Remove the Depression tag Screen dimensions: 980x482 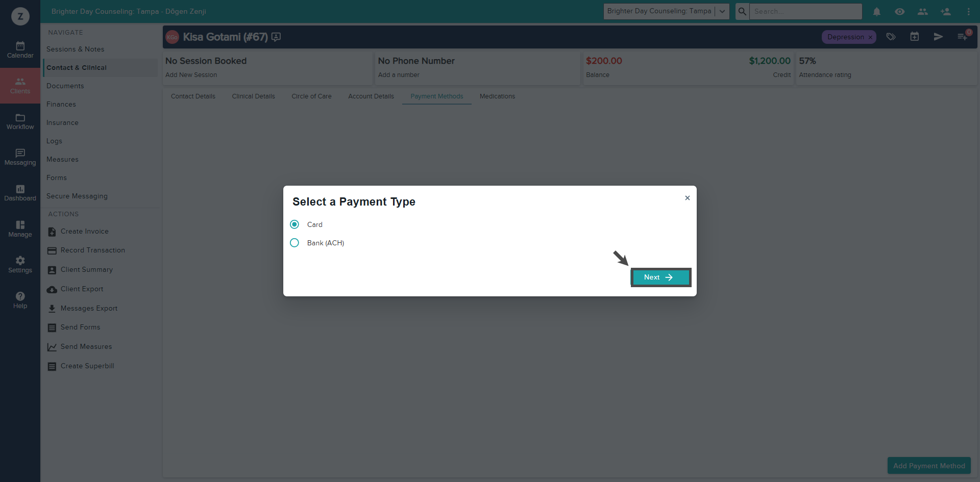(870, 37)
